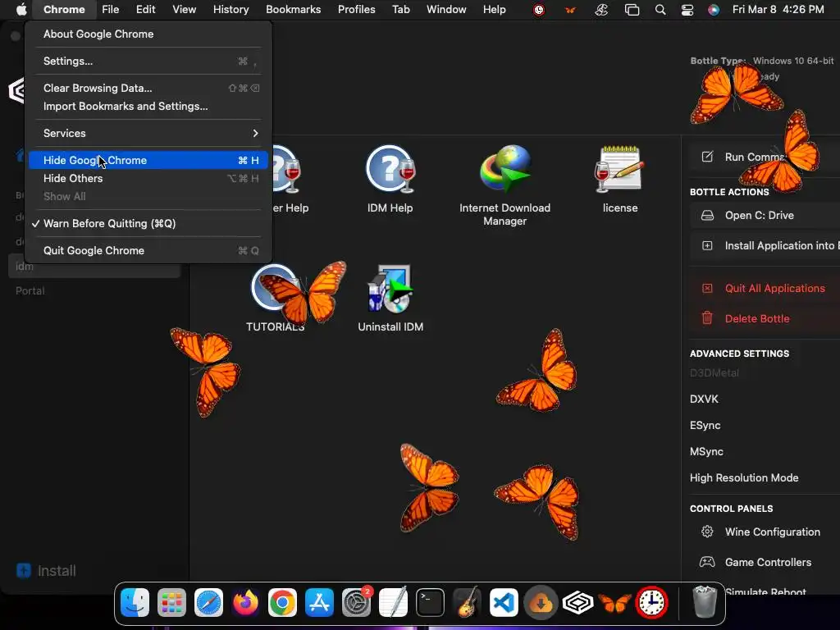Click the Delete Bottle trash icon
This screenshot has height=630, width=840.
(x=707, y=318)
